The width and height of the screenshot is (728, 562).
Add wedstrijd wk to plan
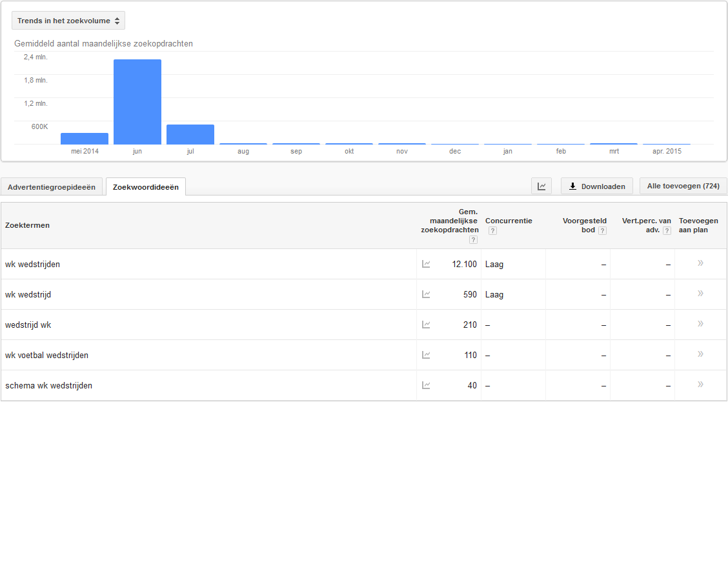click(x=701, y=324)
